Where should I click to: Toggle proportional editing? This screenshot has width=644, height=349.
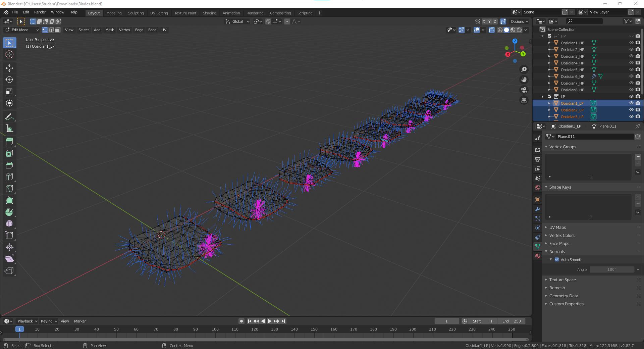[x=287, y=21]
